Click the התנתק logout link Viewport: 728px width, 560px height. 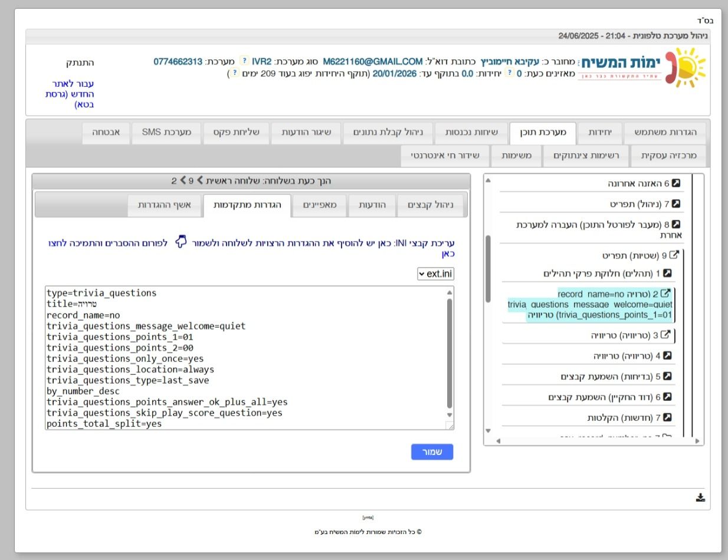pyautogui.click(x=80, y=62)
